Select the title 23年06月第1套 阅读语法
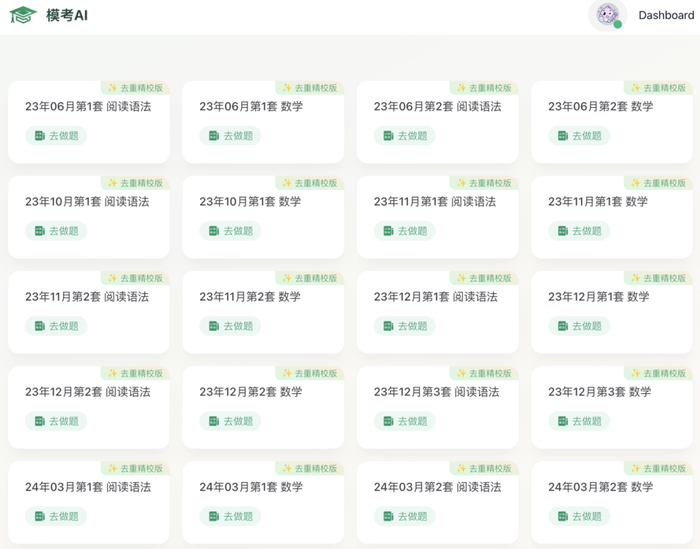This screenshot has height=549, width=700. click(88, 106)
